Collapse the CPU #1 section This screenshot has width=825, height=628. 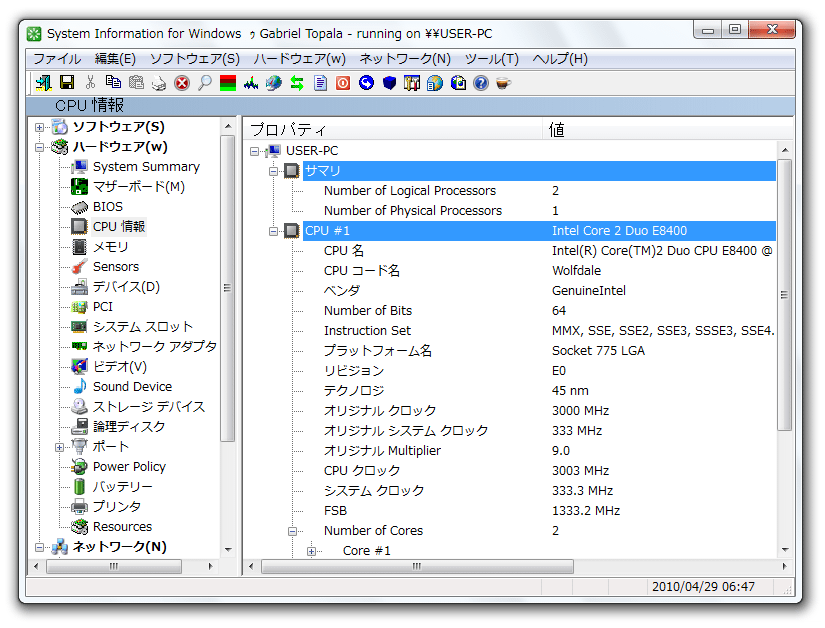tap(274, 231)
